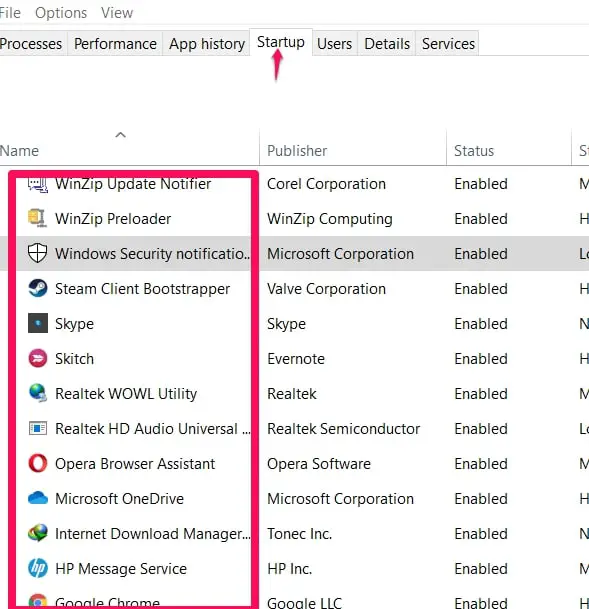Switch to the Services tab

[x=448, y=44]
